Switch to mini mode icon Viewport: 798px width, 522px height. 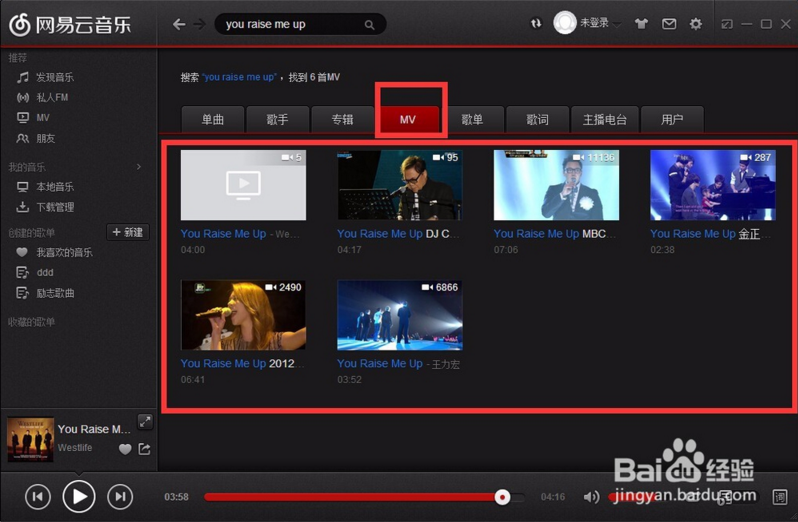(727, 24)
